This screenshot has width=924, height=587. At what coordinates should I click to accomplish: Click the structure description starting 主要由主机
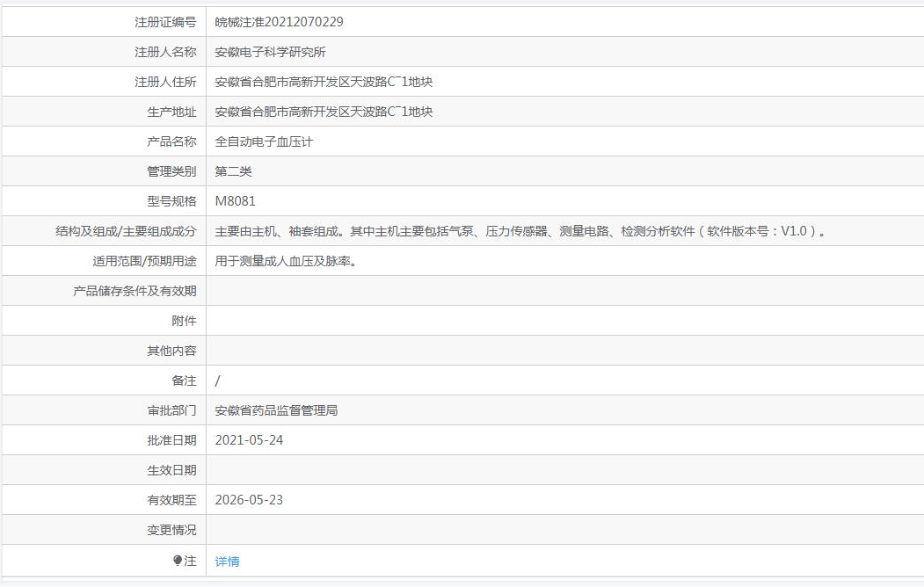click(x=520, y=231)
